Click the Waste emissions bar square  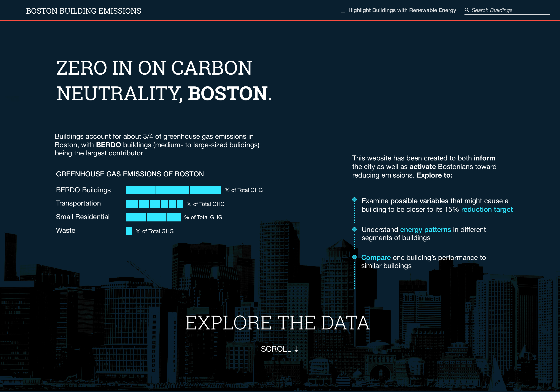(129, 231)
